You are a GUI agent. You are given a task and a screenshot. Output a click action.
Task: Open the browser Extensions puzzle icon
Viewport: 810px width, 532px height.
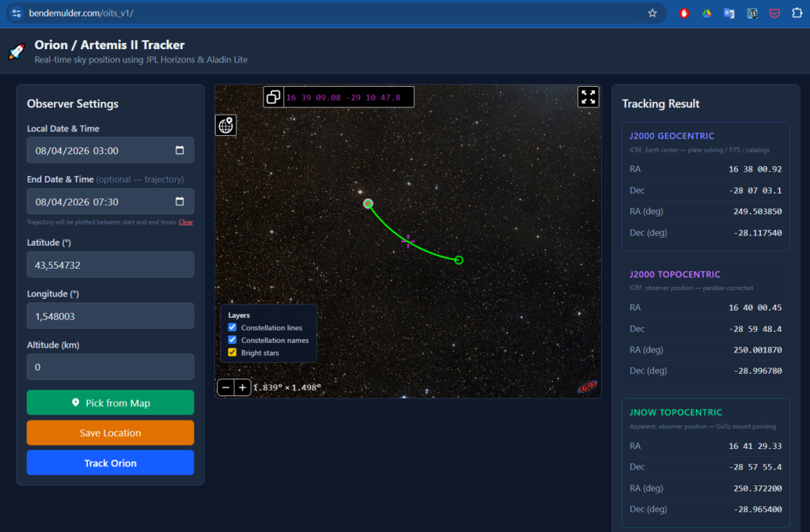pos(797,13)
